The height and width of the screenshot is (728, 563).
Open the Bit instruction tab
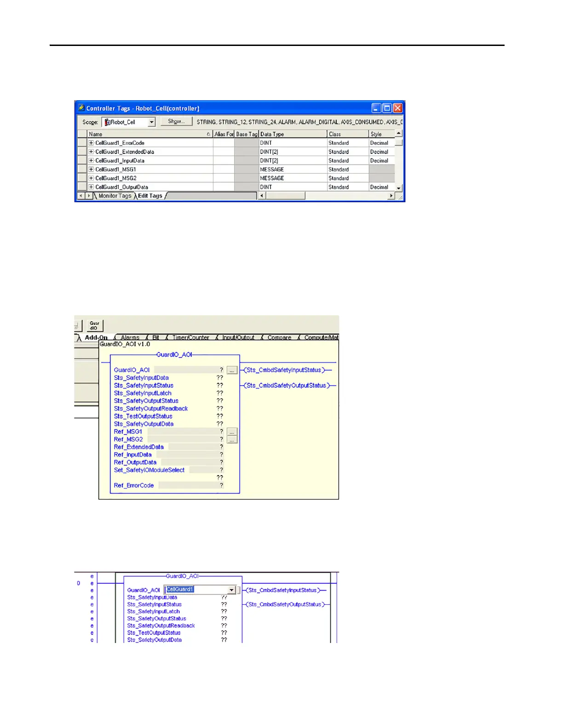coord(155,337)
